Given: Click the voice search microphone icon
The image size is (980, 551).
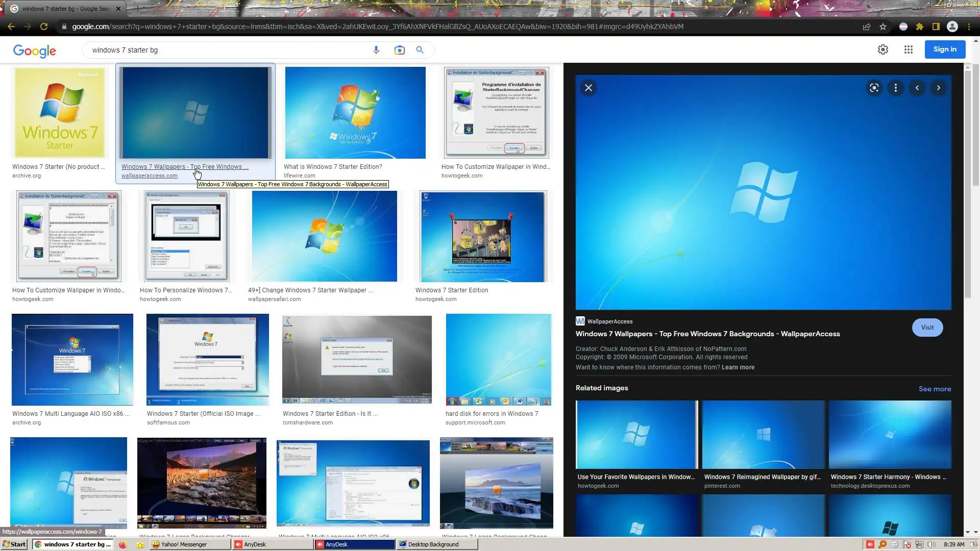Looking at the screenshot, I should 376,50.
